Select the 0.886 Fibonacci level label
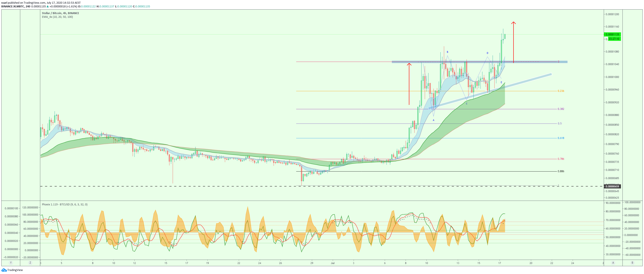 click(561, 171)
